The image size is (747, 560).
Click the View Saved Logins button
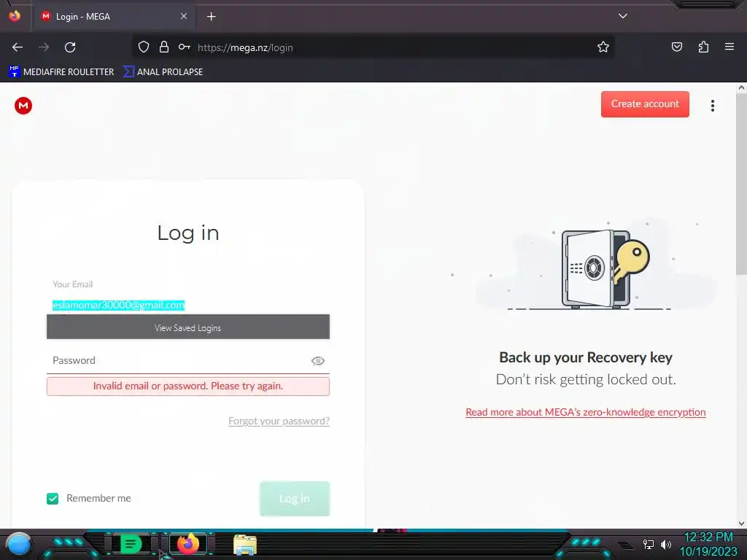click(187, 327)
